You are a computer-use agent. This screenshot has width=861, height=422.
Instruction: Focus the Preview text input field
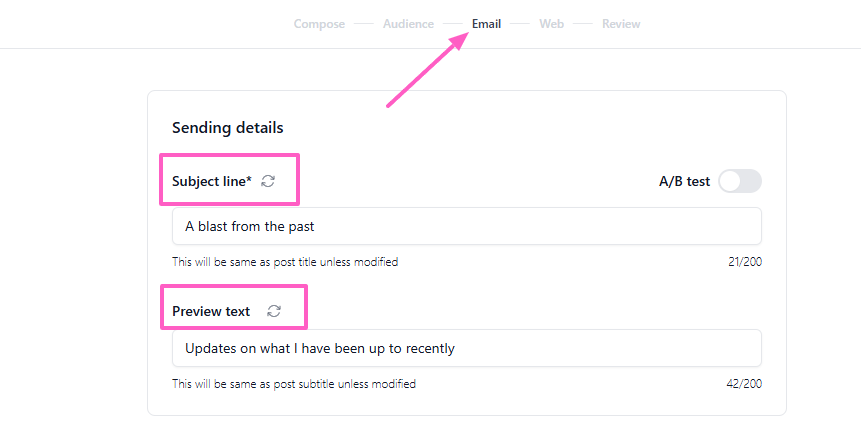466,348
